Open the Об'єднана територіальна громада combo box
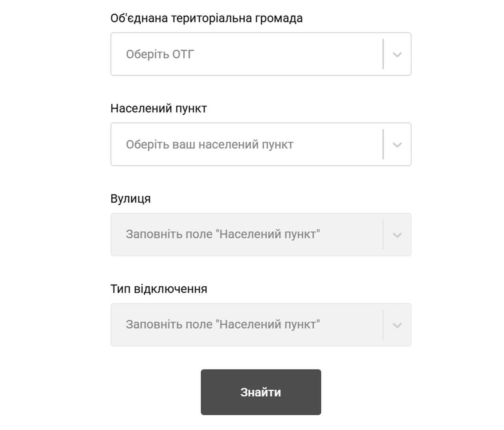Image resolution: width=504 pixels, height=430 pixels. (x=252, y=54)
